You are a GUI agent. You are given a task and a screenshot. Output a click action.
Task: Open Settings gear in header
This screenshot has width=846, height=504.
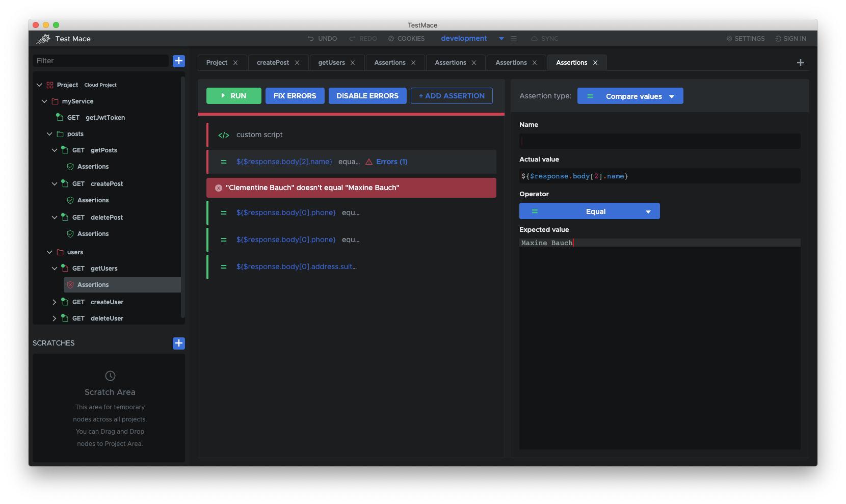(745, 39)
